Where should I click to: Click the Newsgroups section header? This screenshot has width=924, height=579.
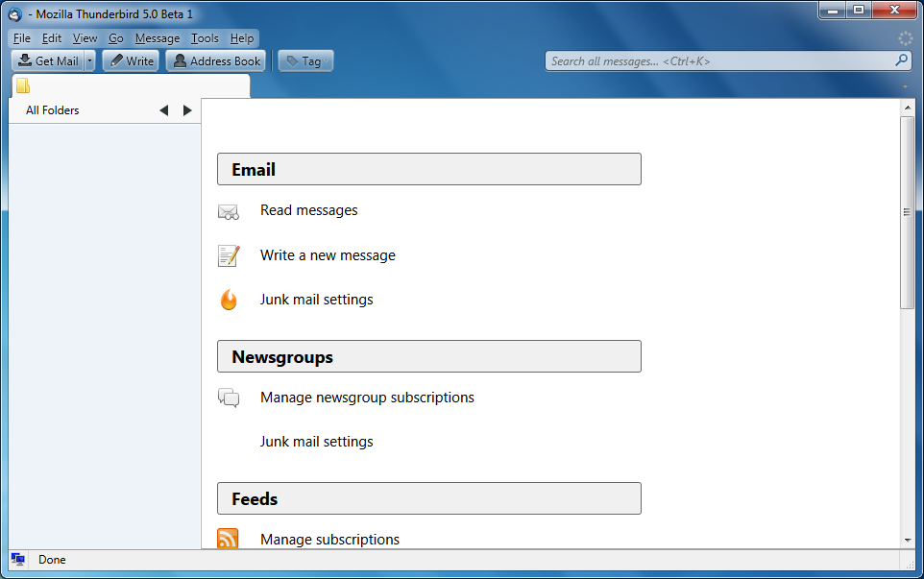(429, 356)
